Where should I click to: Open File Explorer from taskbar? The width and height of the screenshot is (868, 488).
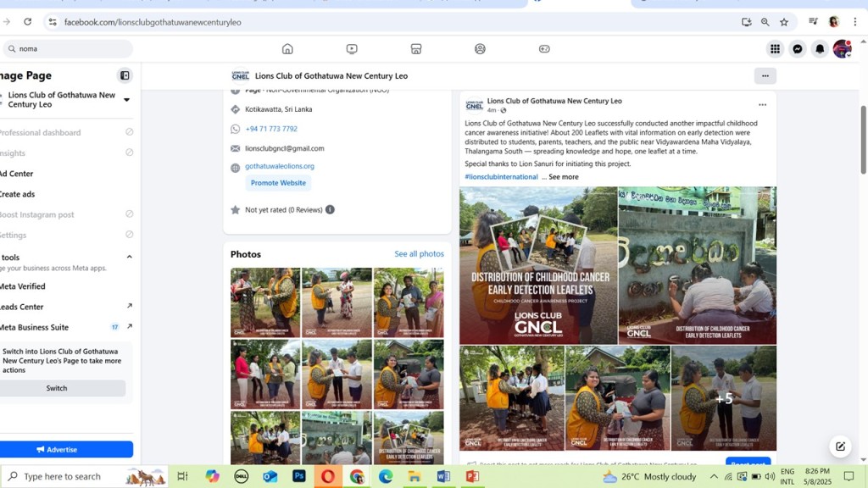click(x=414, y=476)
